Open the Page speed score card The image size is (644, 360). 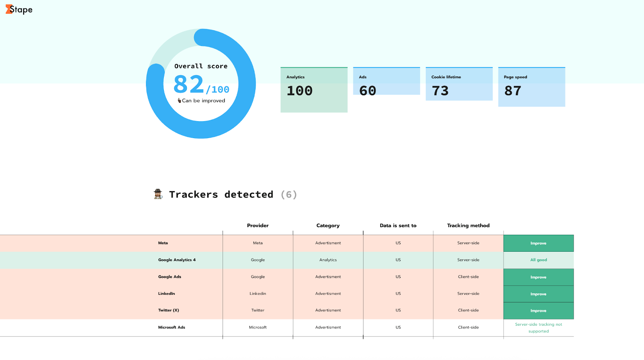tap(532, 87)
